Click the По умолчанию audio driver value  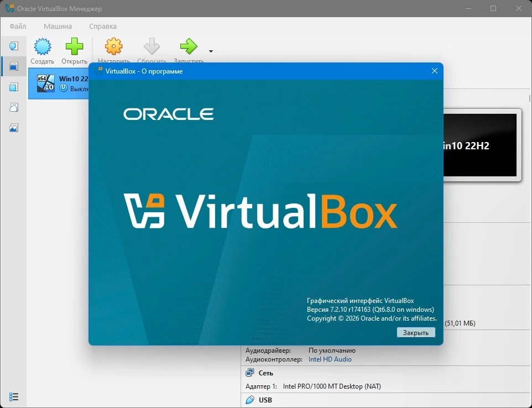(332, 351)
